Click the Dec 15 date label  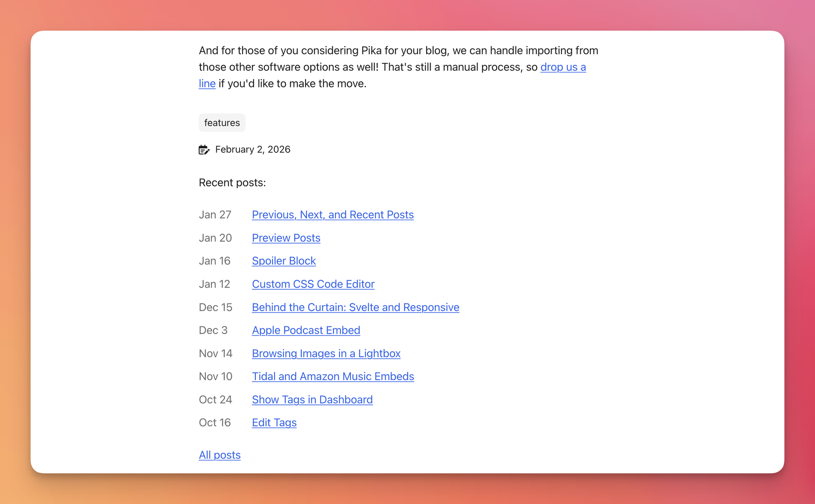click(x=216, y=307)
